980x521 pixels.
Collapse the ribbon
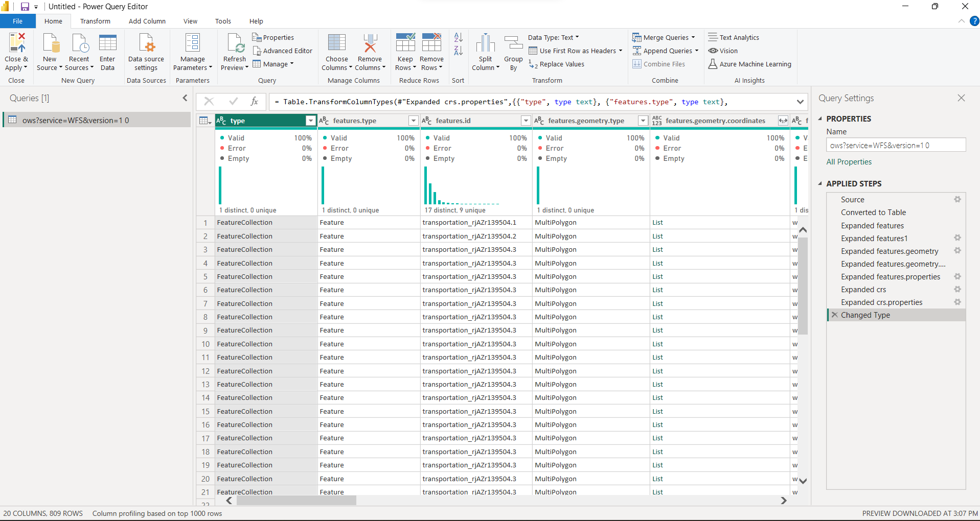click(x=961, y=21)
